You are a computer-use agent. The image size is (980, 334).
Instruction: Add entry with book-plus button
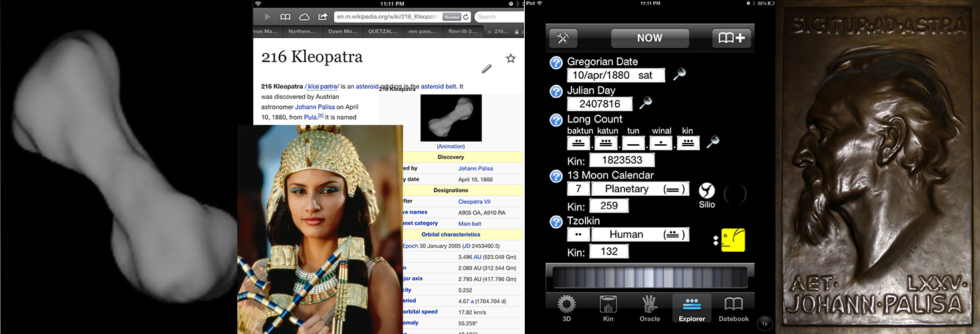(731, 38)
